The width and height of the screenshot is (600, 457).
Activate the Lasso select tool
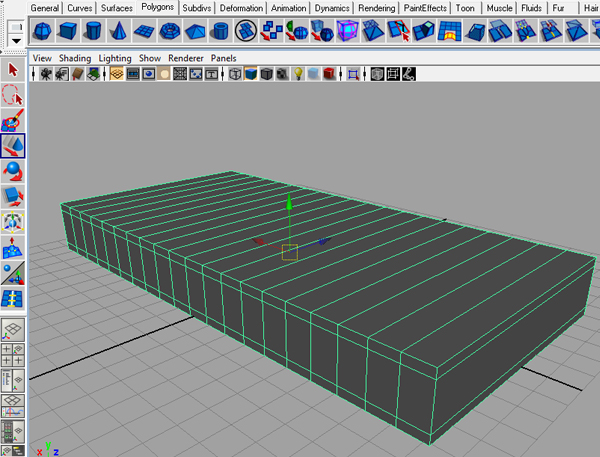tap(14, 96)
